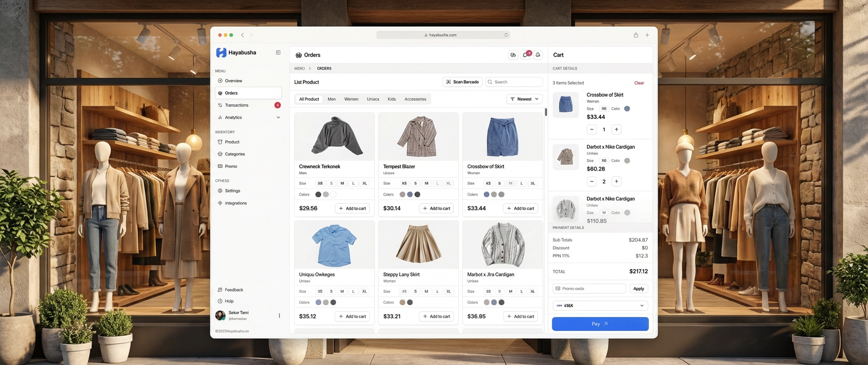Select the blue color swatch for Tempest Blazer
This screenshot has width=868, height=365.
click(410, 194)
